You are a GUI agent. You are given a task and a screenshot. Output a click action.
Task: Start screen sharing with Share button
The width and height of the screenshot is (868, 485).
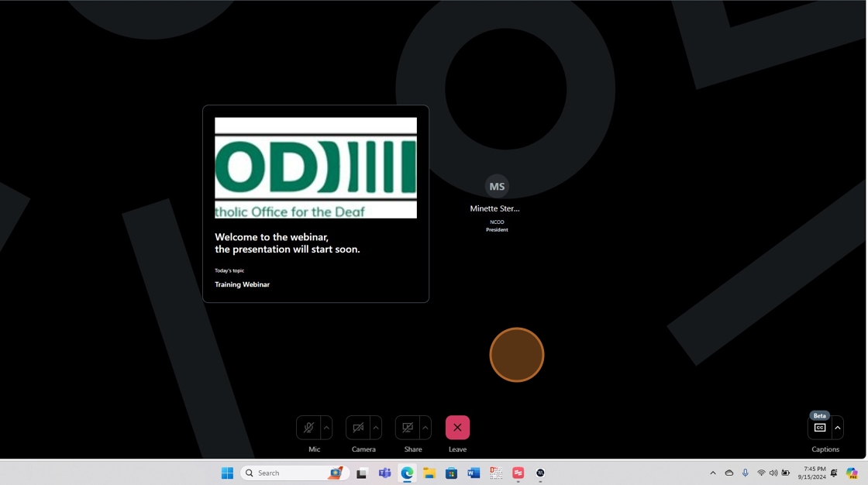pyautogui.click(x=408, y=428)
